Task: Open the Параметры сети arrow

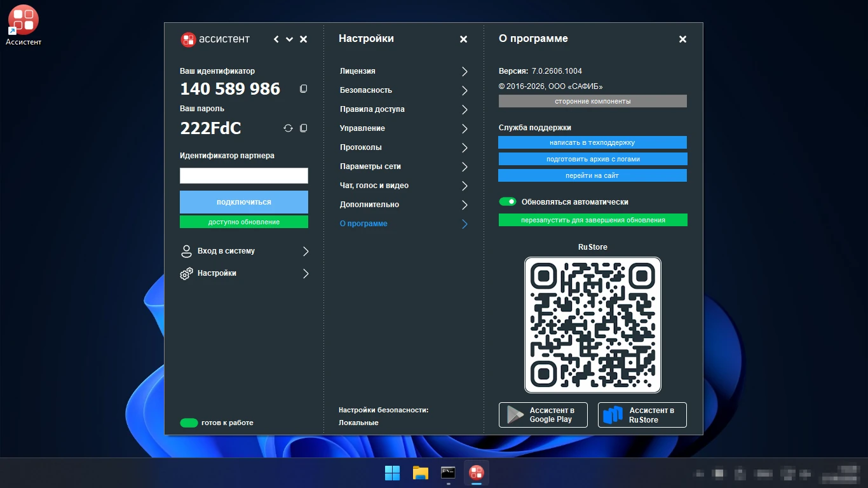Action: pyautogui.click(x=465, y=166)
